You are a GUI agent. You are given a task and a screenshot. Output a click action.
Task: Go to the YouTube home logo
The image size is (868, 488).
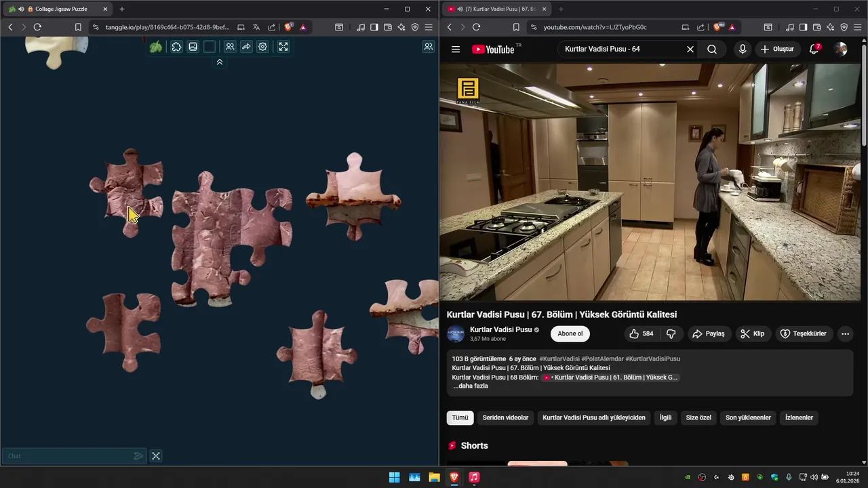point(493,49)
